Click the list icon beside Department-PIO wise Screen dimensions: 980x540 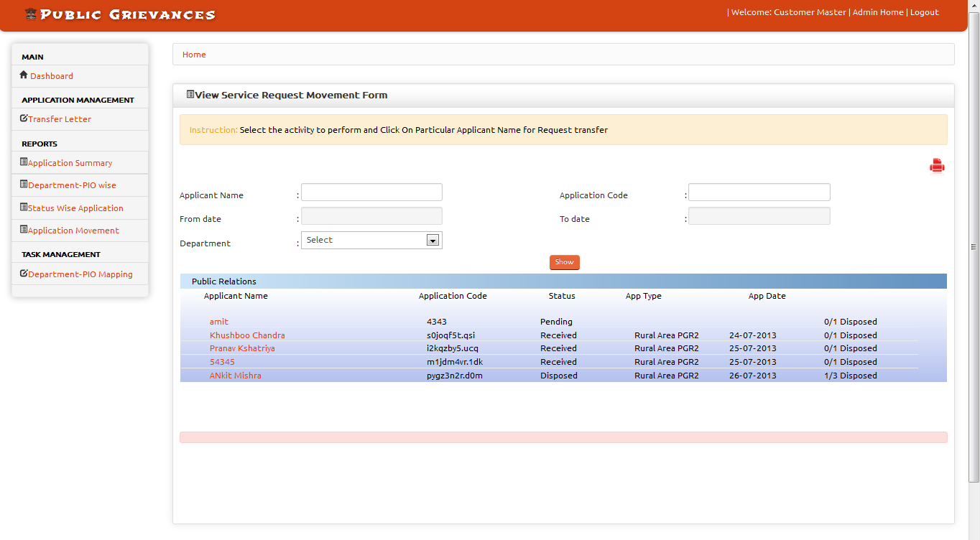tap(24, 185)
